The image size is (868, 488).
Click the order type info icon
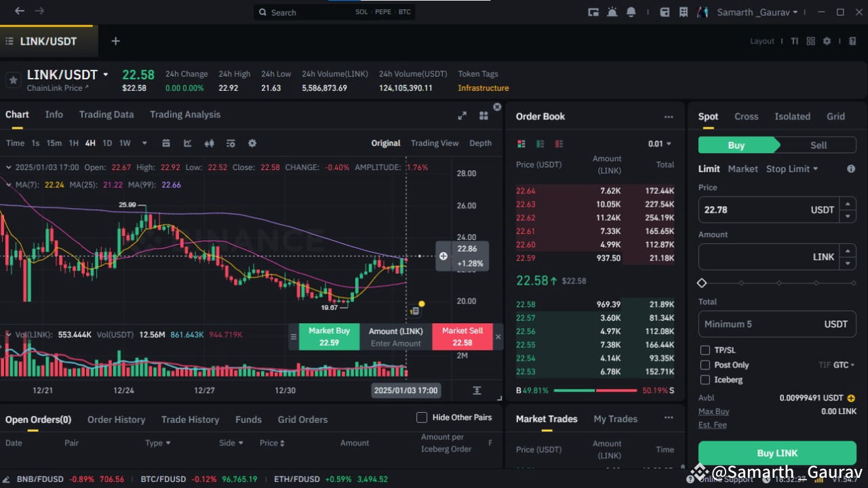point(851,169)
